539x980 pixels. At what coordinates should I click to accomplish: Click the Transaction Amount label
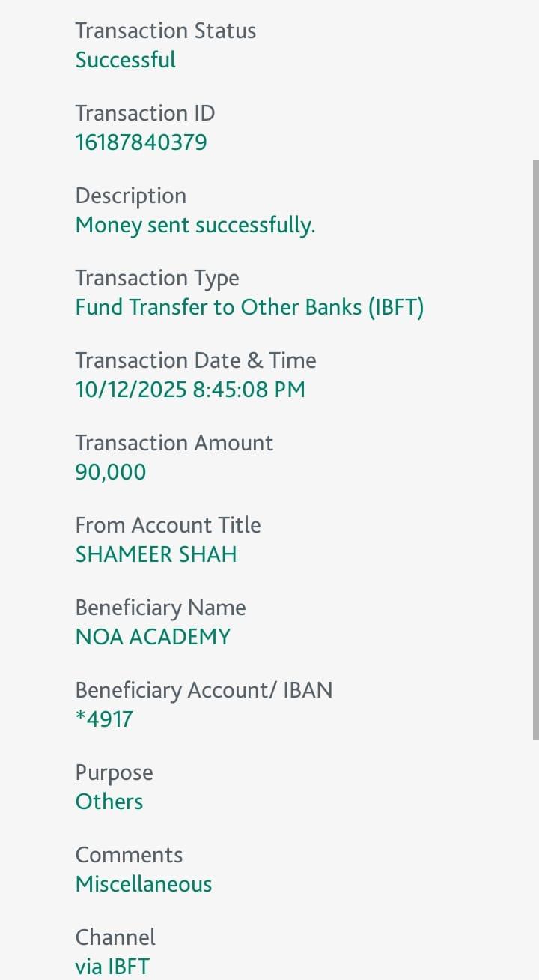[x=174, y=443]
